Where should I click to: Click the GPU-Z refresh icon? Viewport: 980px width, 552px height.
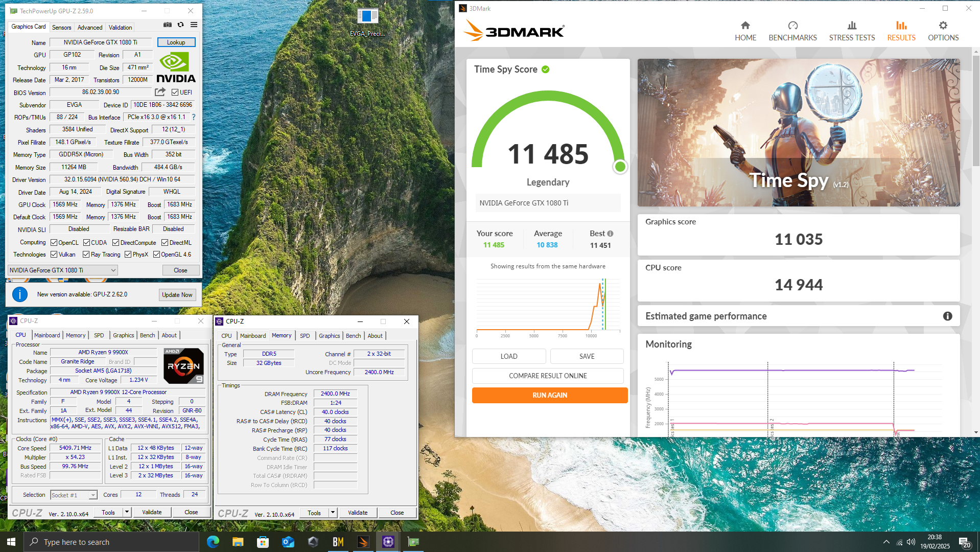tap(180, 25)
